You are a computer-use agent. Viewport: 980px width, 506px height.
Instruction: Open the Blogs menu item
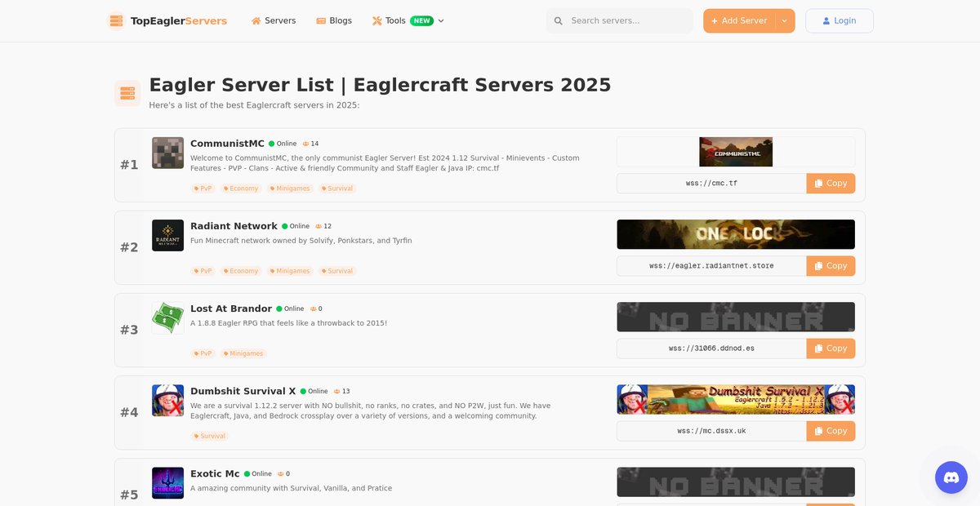[x=334, y=20]
